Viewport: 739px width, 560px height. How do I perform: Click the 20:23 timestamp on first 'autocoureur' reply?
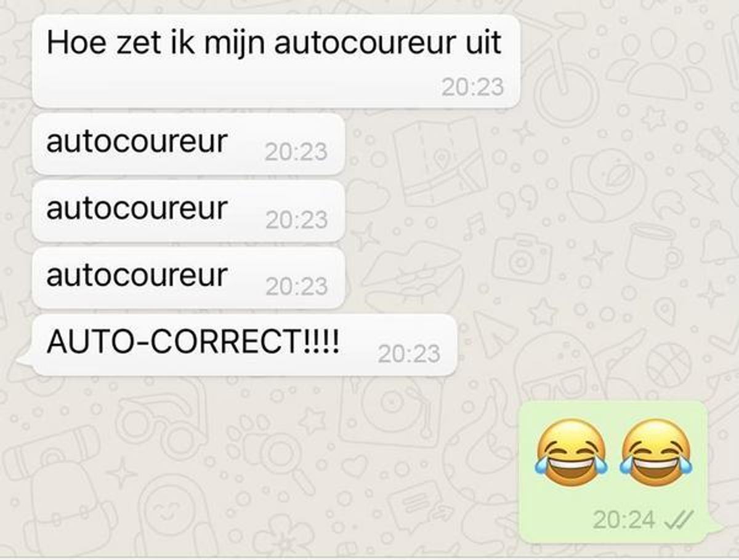296,152
